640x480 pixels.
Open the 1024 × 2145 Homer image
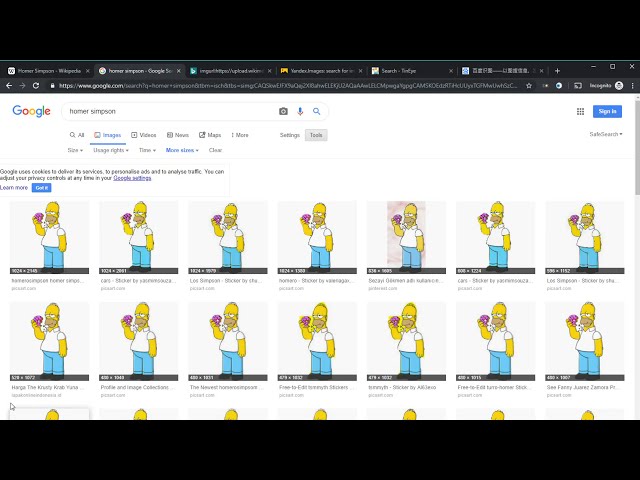pyautogui.click(x=49, y=237)
